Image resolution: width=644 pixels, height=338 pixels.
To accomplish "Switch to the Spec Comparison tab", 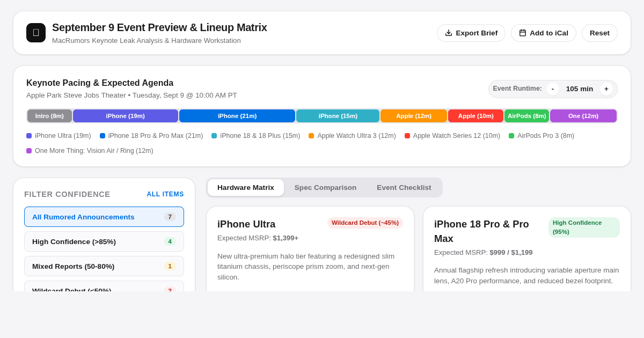I will [x=325, y=187].
